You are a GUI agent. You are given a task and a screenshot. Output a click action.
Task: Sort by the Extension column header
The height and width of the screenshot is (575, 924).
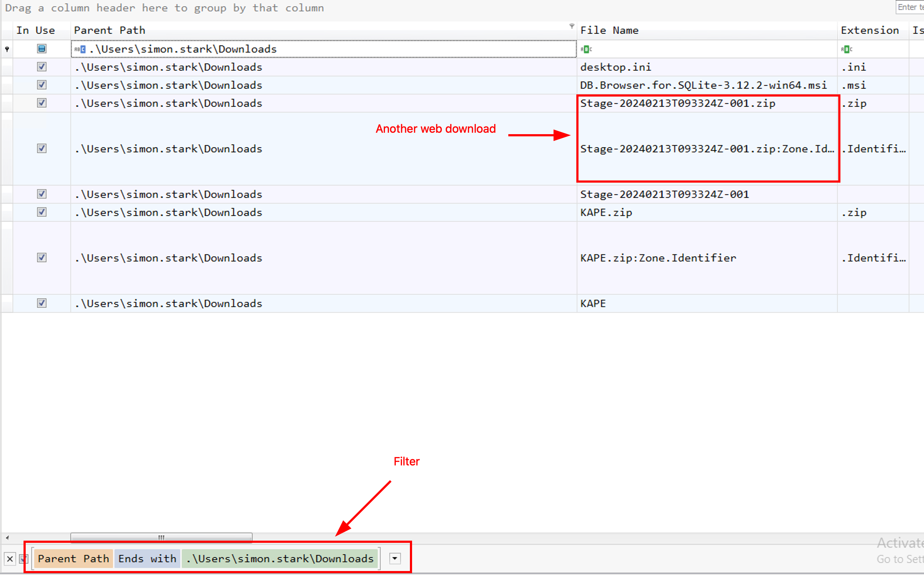coord(870,30)
